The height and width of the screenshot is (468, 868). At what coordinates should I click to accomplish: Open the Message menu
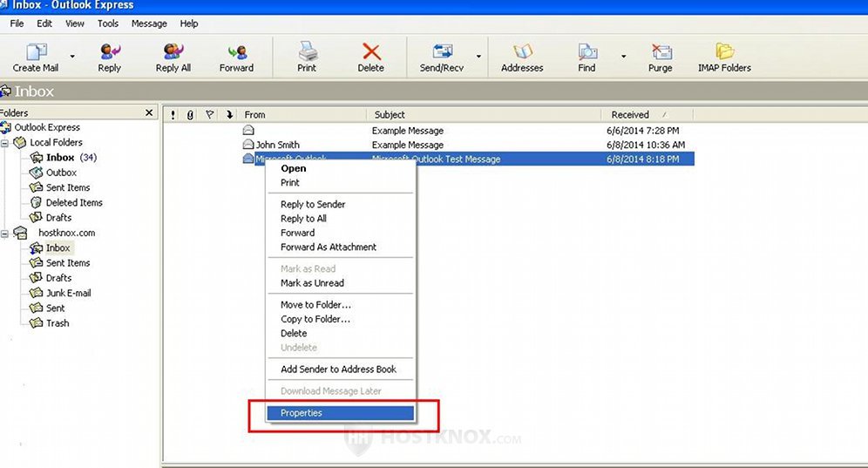pyautogui.click(x=149, y=24)
